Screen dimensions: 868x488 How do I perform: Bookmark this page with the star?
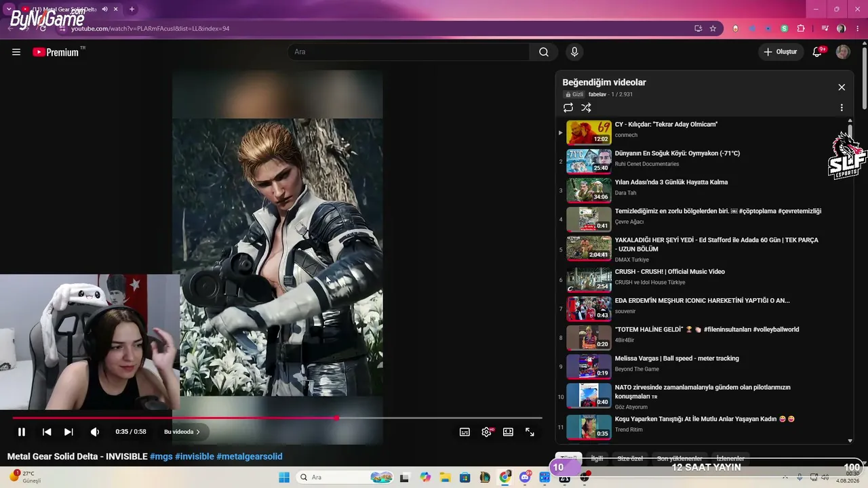point(713,28)
